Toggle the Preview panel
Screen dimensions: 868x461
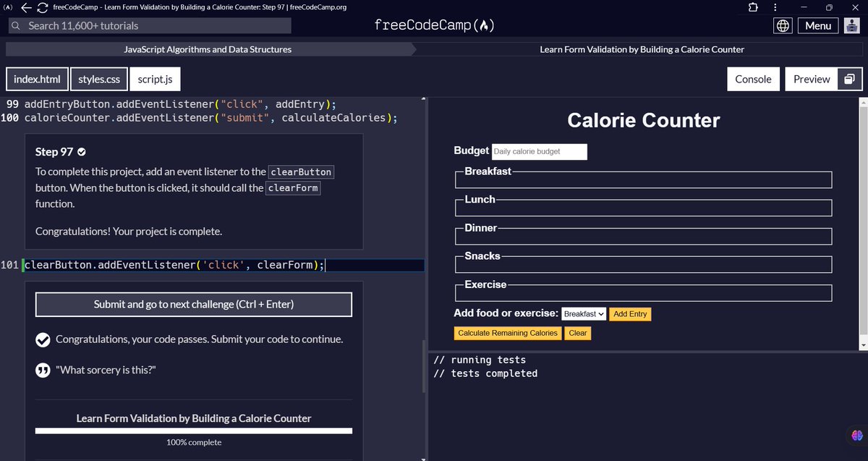click(812, 79)
